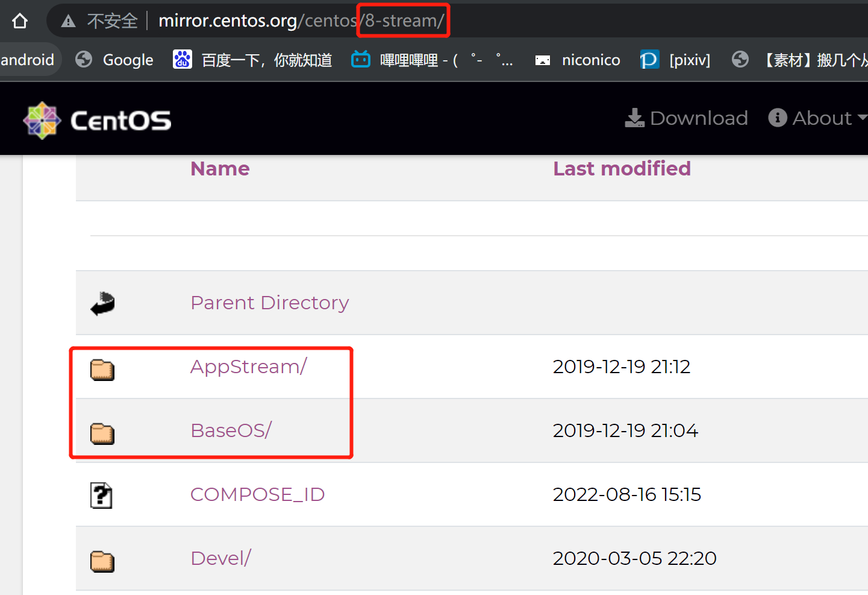Open the AppStream/ directory
This screenshot has height=595, width=868.
point(249,367)
